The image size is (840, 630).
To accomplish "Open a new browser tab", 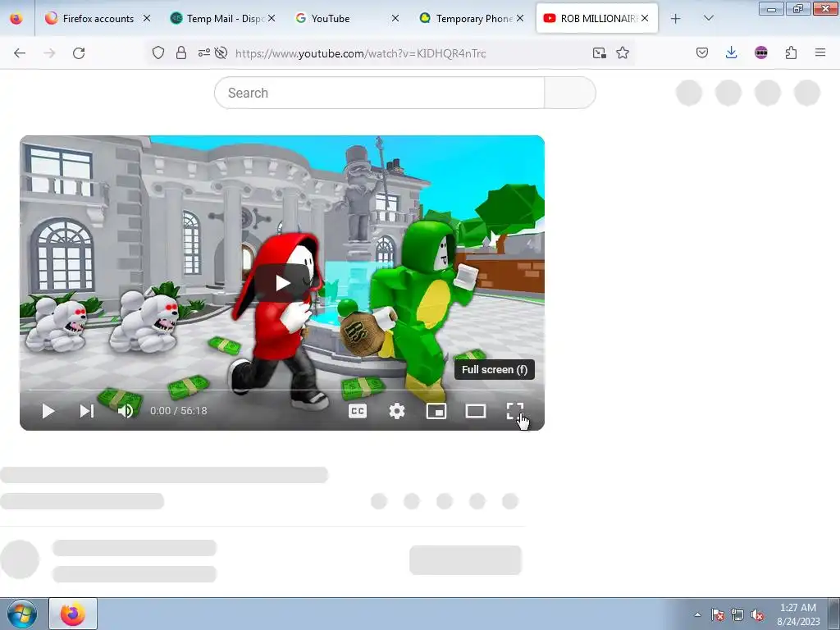I will pos(676,19).
